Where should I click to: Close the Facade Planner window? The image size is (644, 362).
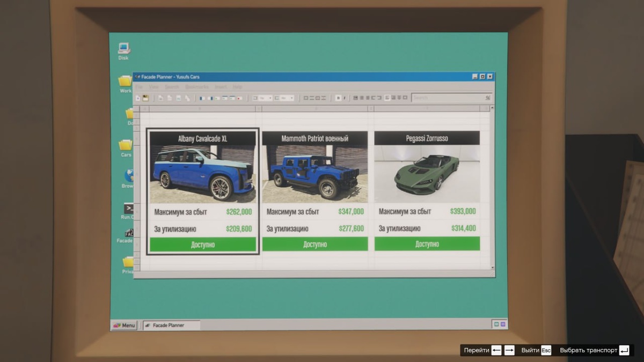pos(490,77)
